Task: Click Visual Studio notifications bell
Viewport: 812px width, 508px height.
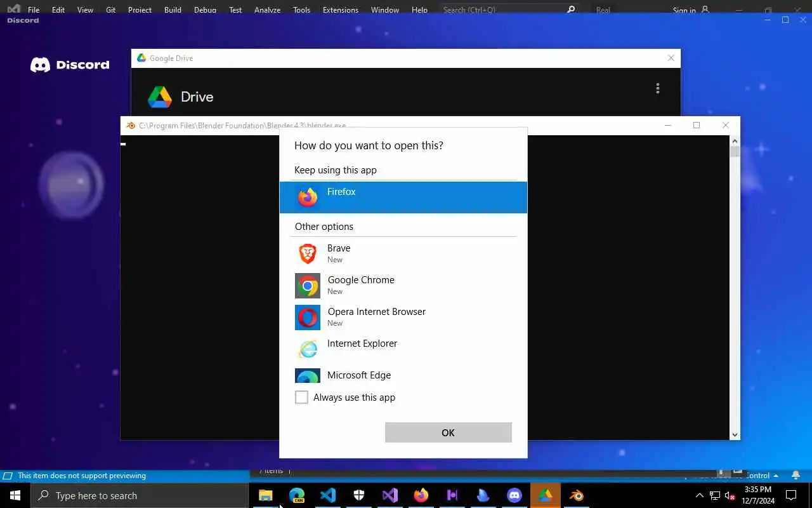Action: pos(796,475)
